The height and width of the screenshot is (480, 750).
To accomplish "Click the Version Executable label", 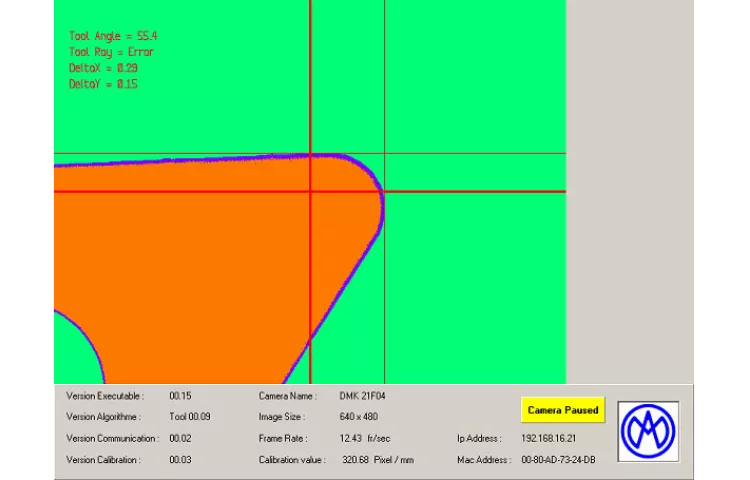I will click(x=105, y=396).
